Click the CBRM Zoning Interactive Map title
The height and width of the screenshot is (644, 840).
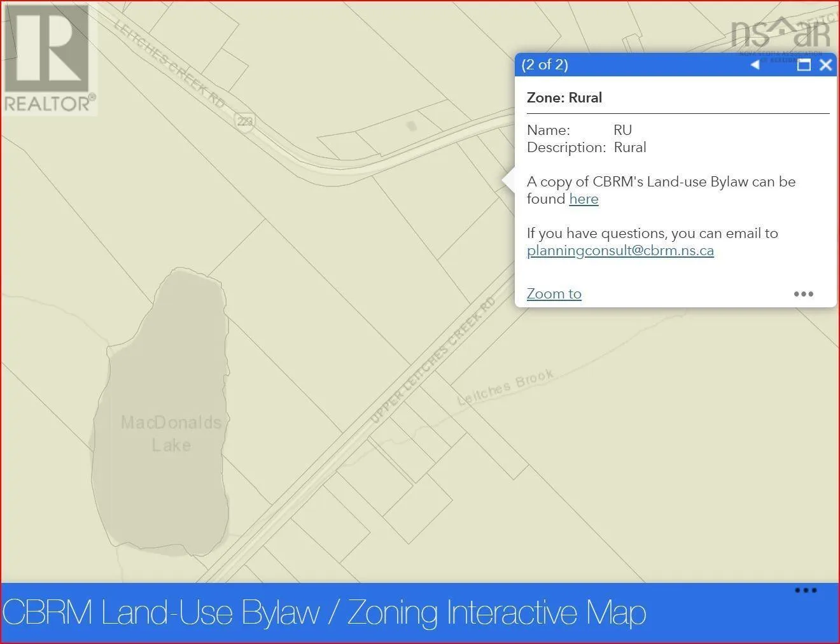[x=325, y=613]
